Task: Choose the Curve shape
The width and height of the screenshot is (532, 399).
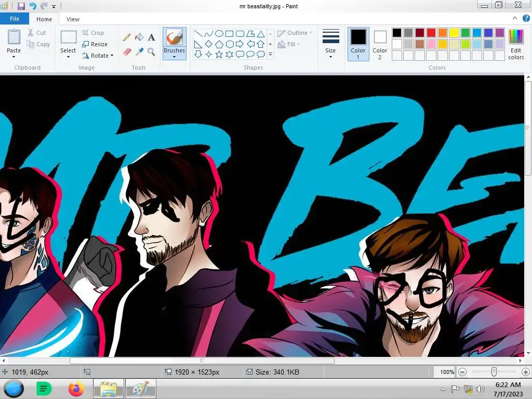Action: coord(209,34)
